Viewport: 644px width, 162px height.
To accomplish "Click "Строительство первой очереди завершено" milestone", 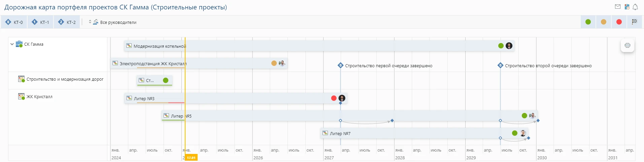I will [388, 66].
